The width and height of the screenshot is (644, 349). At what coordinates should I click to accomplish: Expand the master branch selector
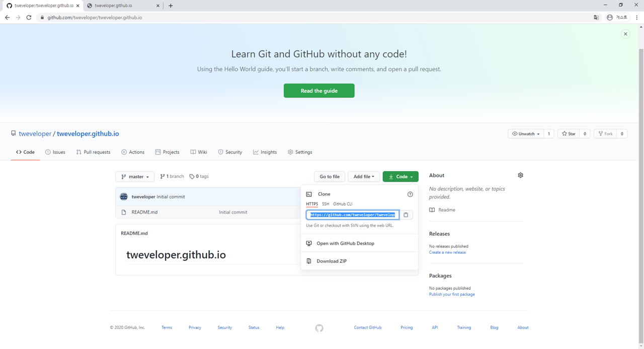point(135,177)
